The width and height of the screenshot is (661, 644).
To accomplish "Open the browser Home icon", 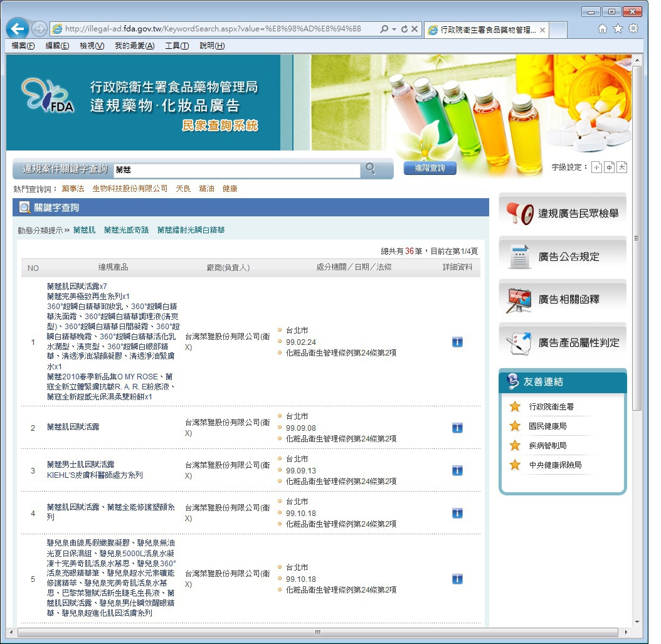I will [x=603, y=28].
